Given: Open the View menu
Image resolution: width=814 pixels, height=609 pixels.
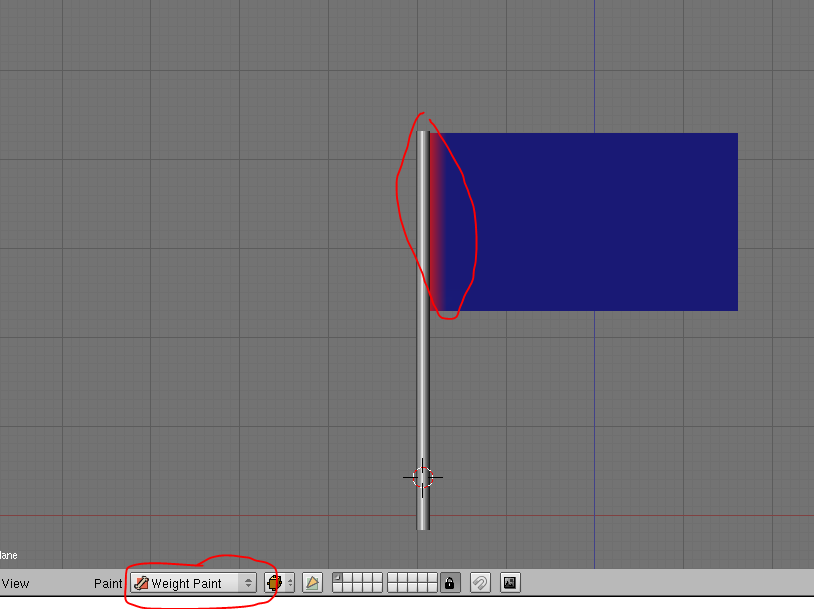Looking at the screenshot, I should coord(15,584).
